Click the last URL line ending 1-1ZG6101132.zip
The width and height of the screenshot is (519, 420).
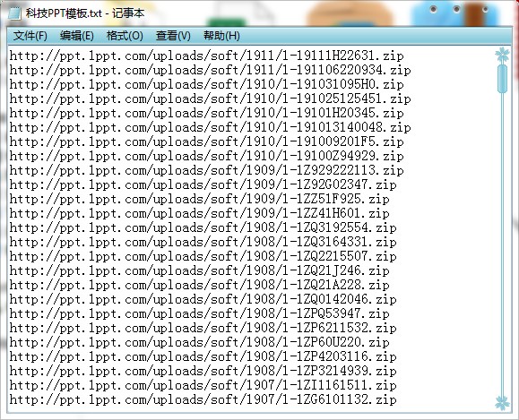pos(203,399)
